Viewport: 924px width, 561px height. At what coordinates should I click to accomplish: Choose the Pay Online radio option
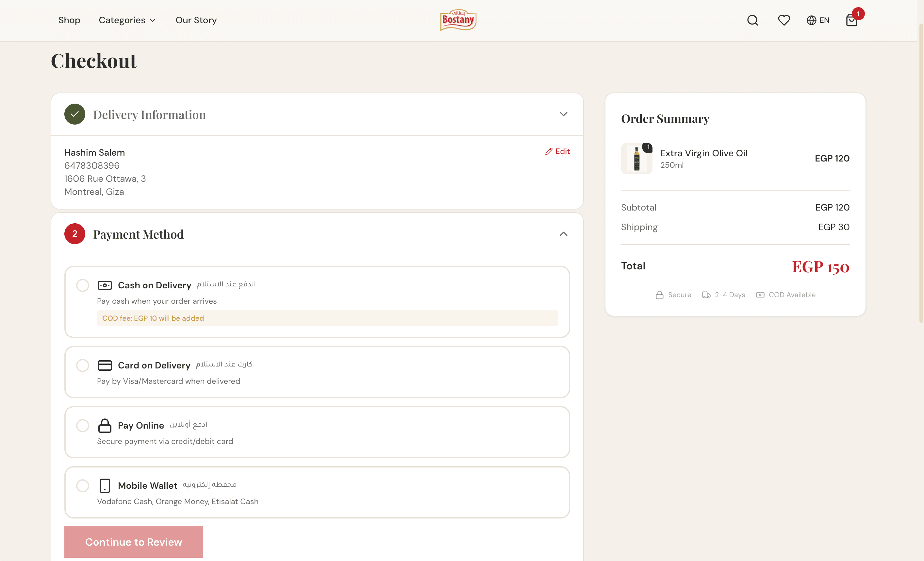click(82, 425)
